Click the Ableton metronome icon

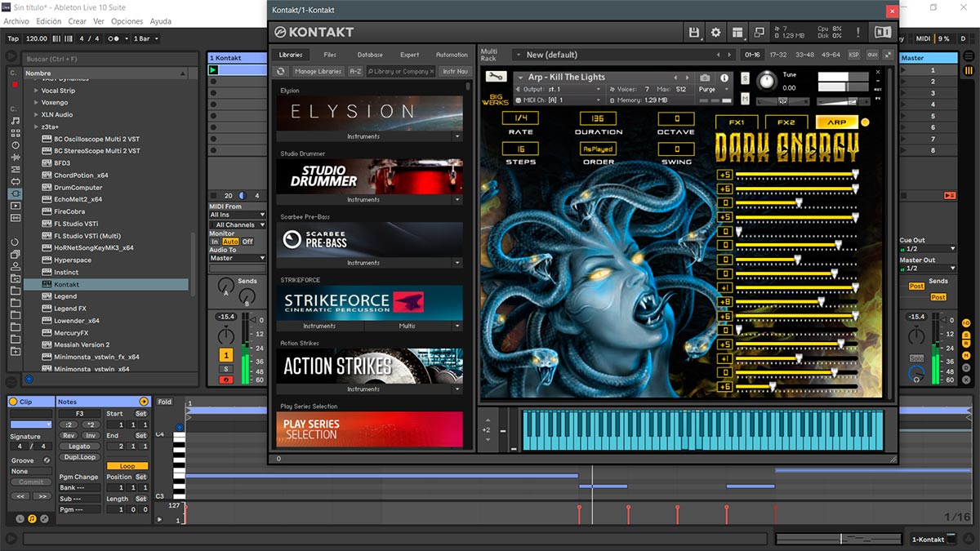tap(117, 38)
